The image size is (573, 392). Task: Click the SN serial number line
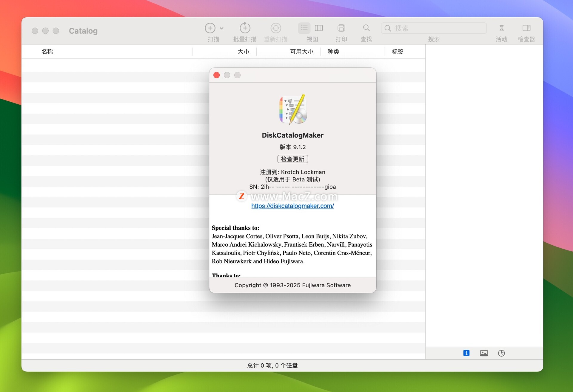pos(292,187)
